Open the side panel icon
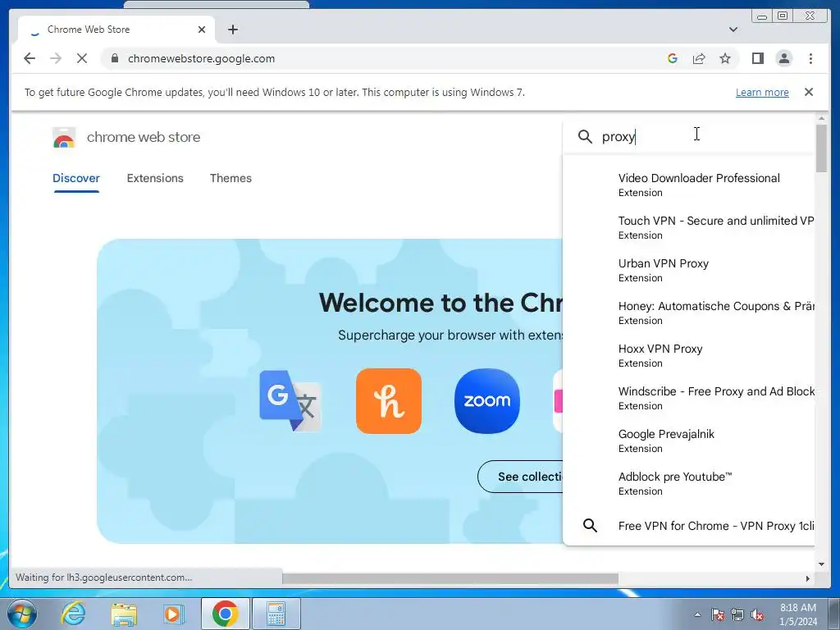 coord(757,58)
